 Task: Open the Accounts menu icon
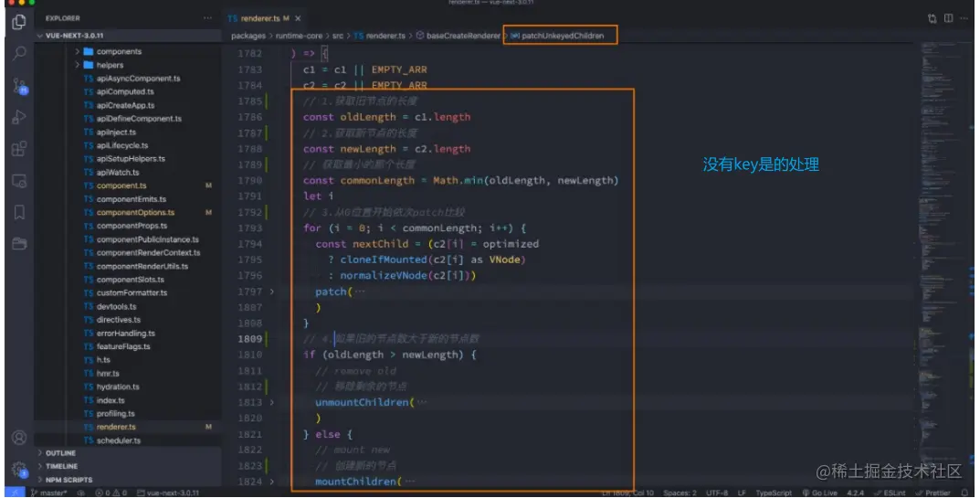pyautogui.click(x=19, y=438)
